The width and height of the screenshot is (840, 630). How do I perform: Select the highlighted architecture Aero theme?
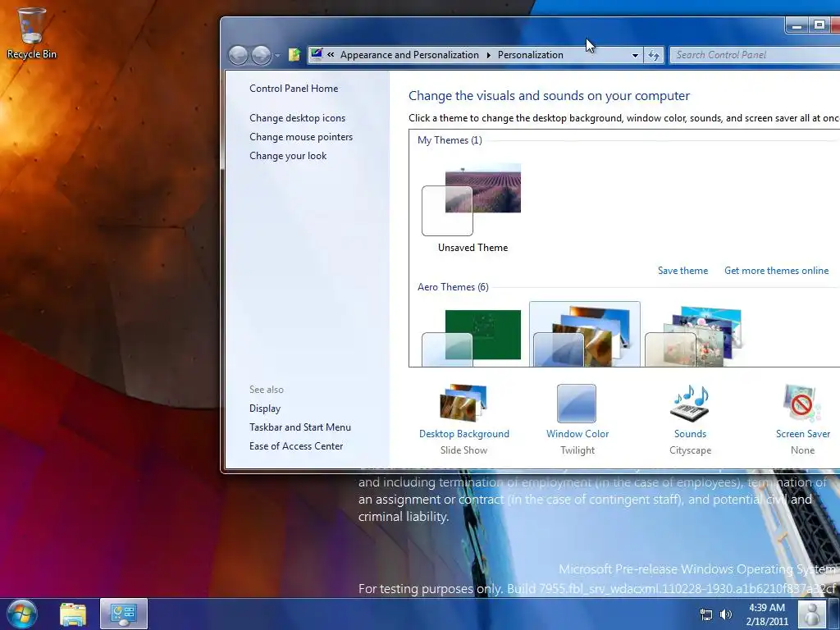click(x=584, y=336)
